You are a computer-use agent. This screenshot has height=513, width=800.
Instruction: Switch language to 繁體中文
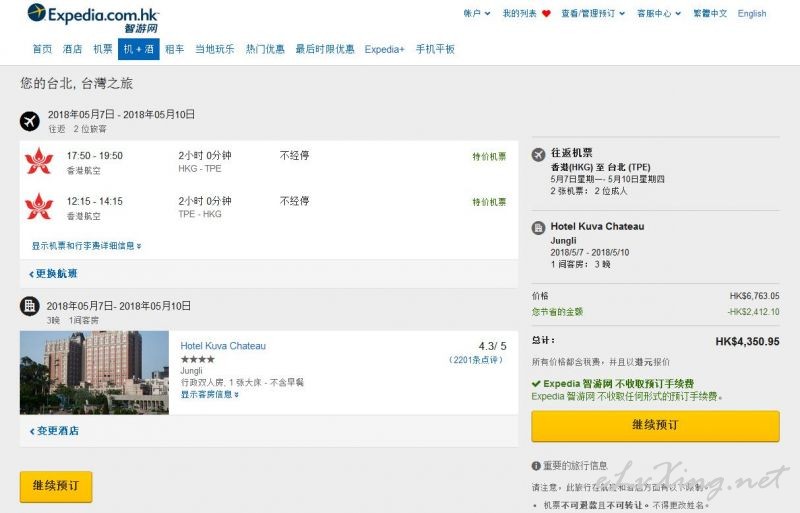[x=710, y=14]
